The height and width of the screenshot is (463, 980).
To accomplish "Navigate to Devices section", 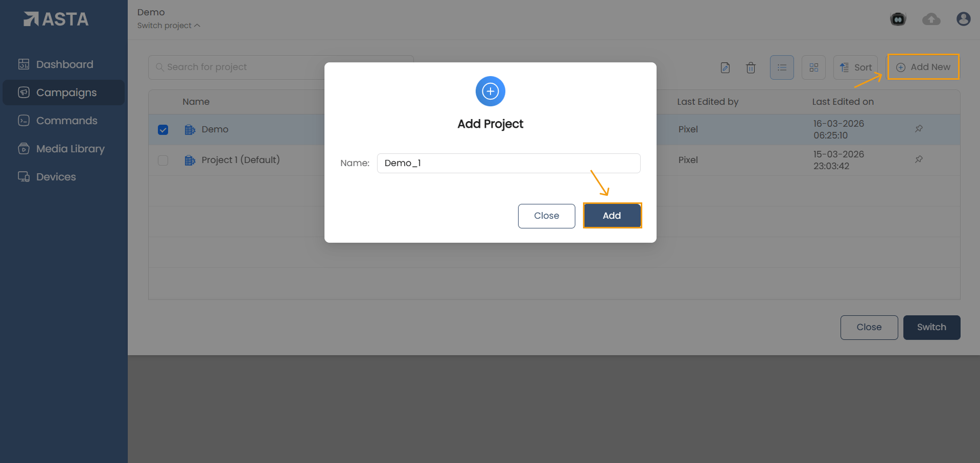I will pos(56,177).
